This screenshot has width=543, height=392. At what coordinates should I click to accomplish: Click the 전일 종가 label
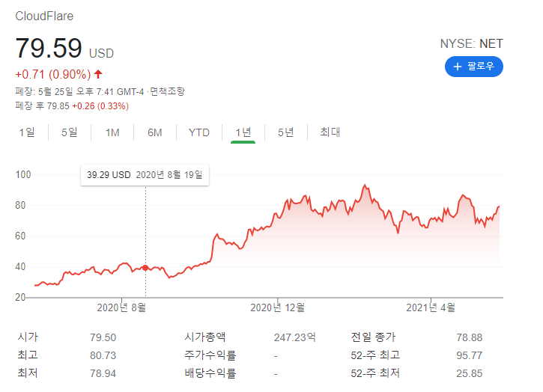373,337
